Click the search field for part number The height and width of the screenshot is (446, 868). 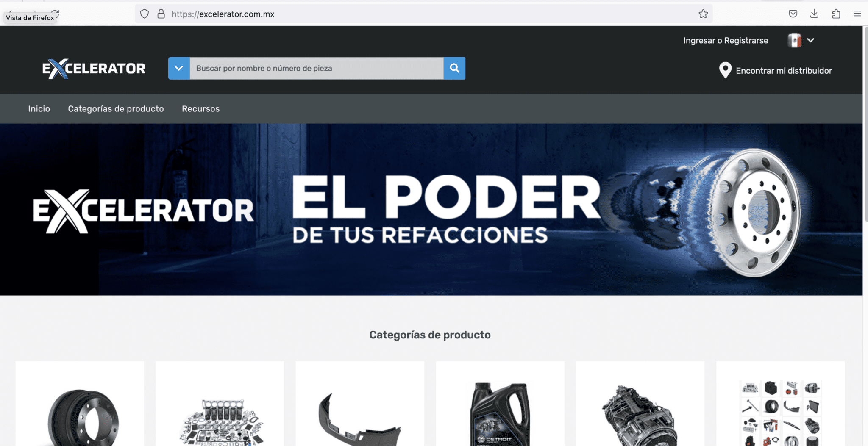[x=316, y=68]
